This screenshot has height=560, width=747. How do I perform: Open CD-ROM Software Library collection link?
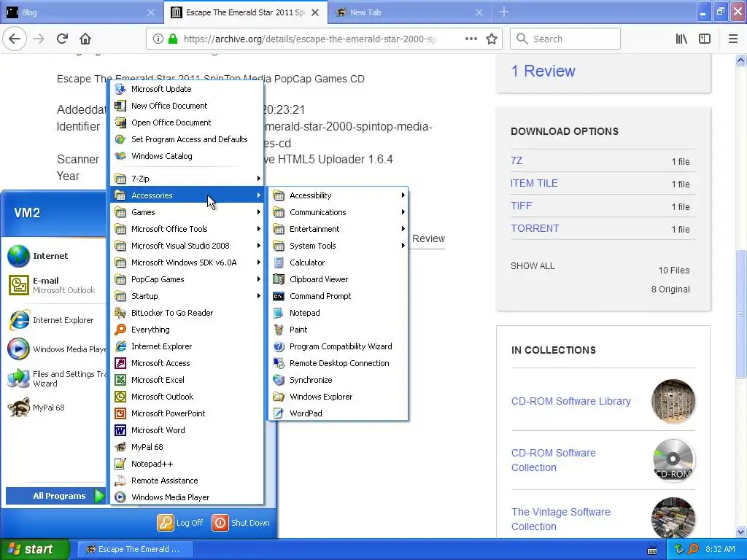point(570,401)
